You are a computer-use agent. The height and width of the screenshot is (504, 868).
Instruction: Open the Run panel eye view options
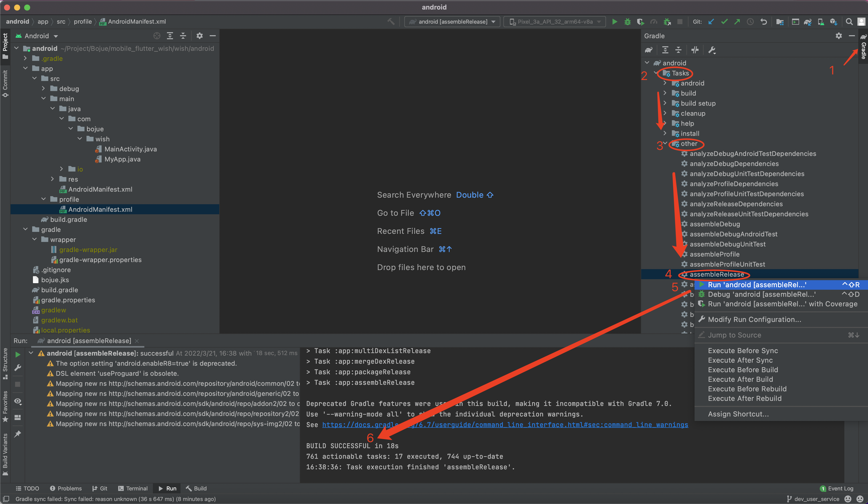coord(18,401)
